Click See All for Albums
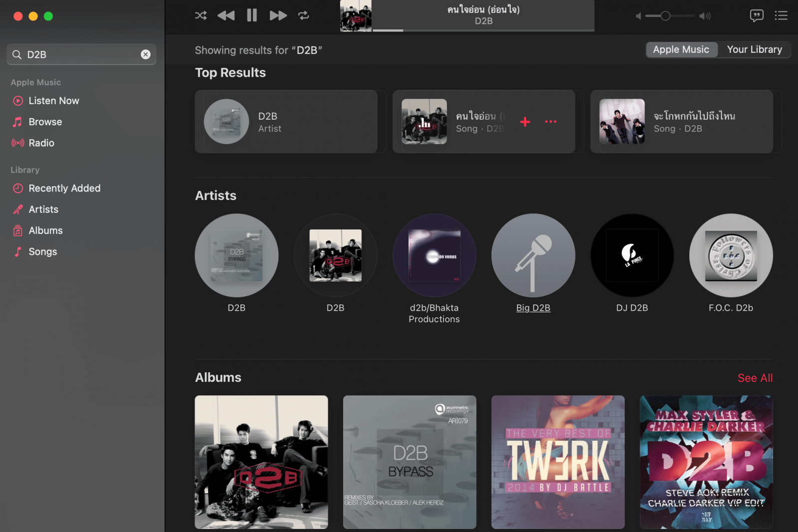Image resolution: width=798 pixels, height=532 pixels. pyautogui.click(x=755, y=378)
